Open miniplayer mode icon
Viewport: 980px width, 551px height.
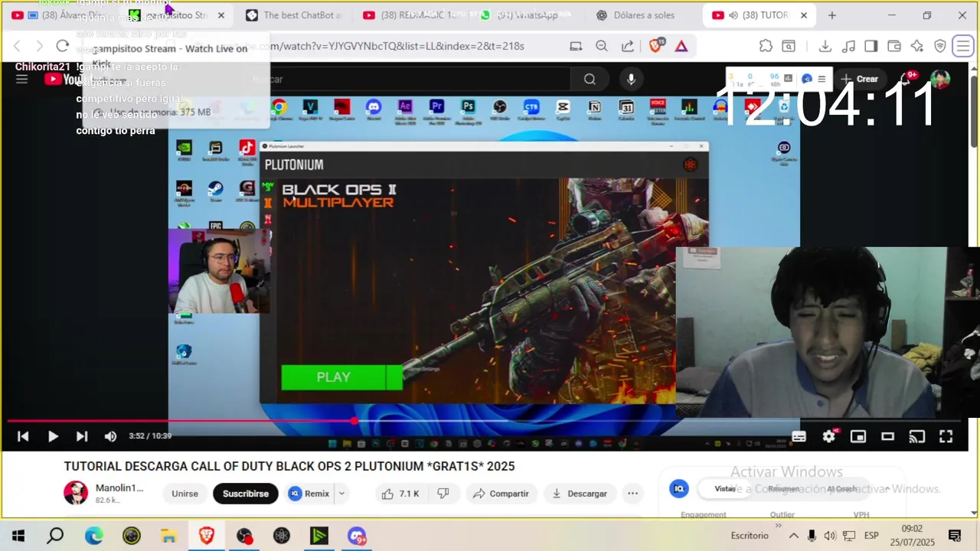858,436
